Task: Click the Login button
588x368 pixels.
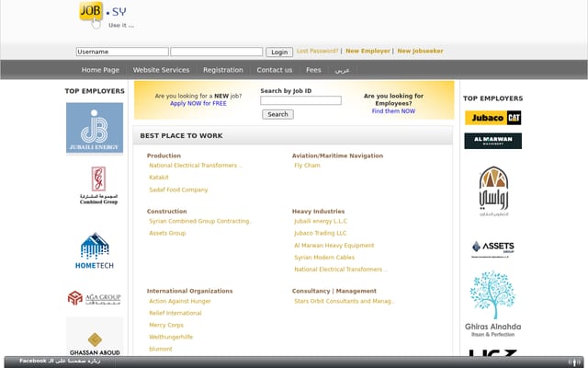Action: point(279,52)
